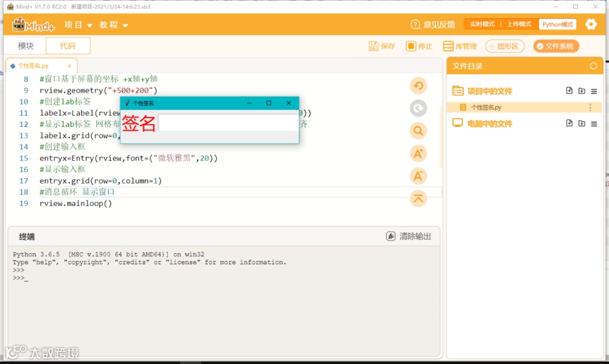Toggle the 图形区 panel
The image size is (609, 364).
pyautogui.click(x=505, y=46)
